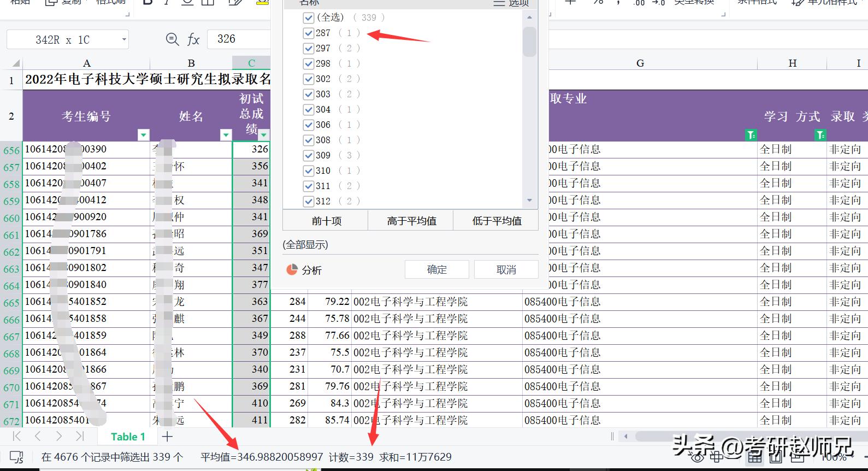Screen dimensions: 868x471
Task: Click the tab bar split handle
Action: tap(612, 436)
